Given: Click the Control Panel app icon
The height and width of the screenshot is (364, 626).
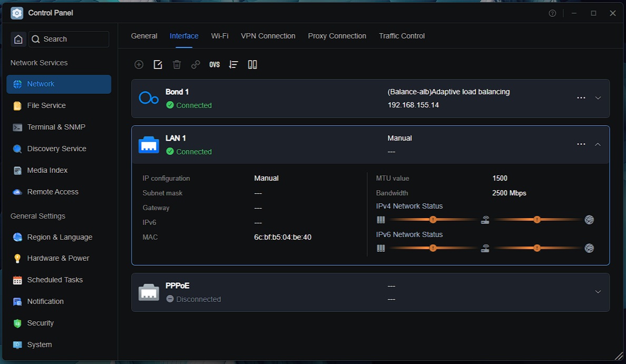Looking at the screenshot, I should point(17,13).
